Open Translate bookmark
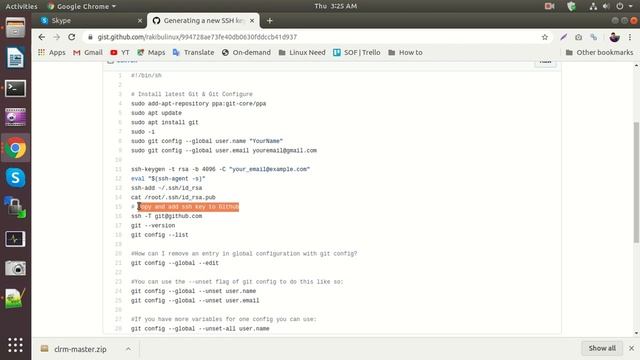This screenshot has width=640, height=360. [x=193, y=52]
